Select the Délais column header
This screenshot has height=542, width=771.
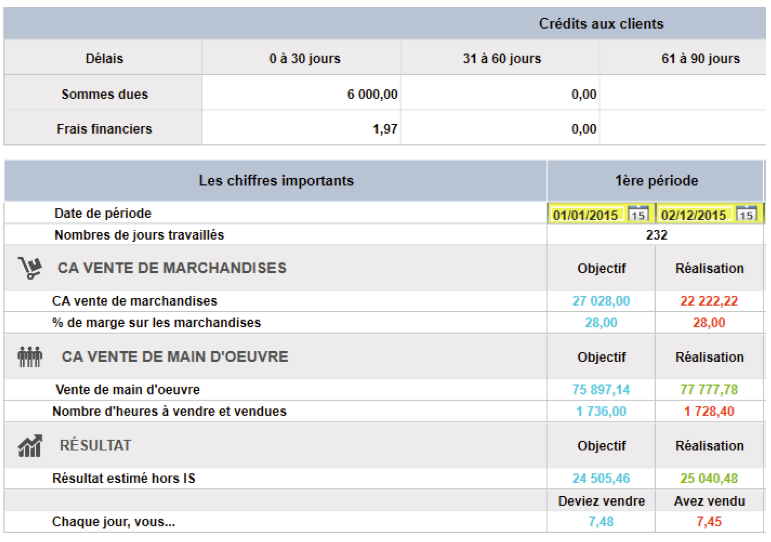pos(104,59)
